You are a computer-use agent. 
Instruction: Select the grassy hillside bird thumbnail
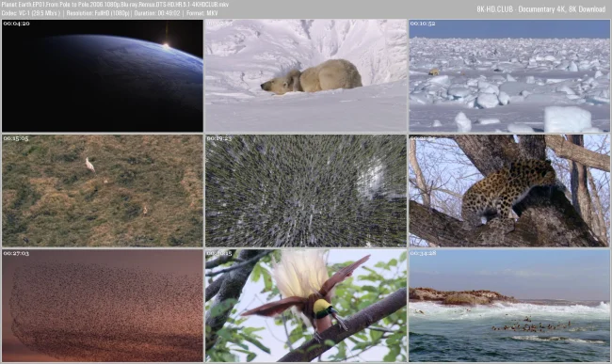(x=103, y=191)
